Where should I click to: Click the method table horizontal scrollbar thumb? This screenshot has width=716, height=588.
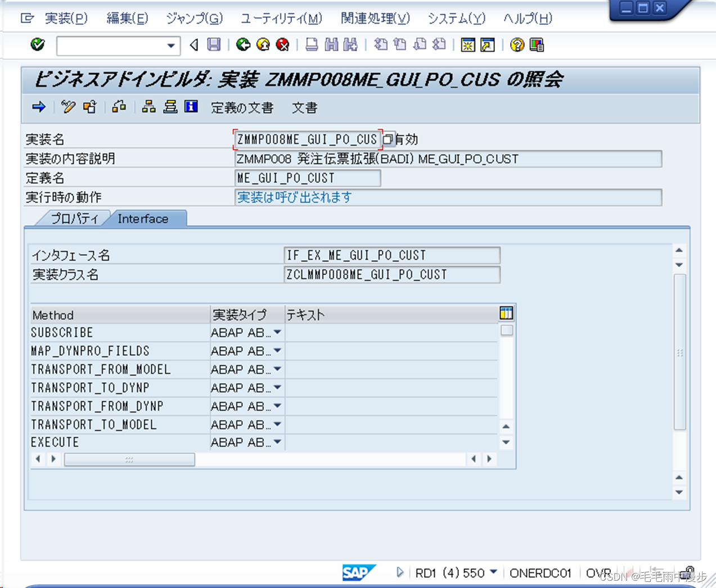129,459
